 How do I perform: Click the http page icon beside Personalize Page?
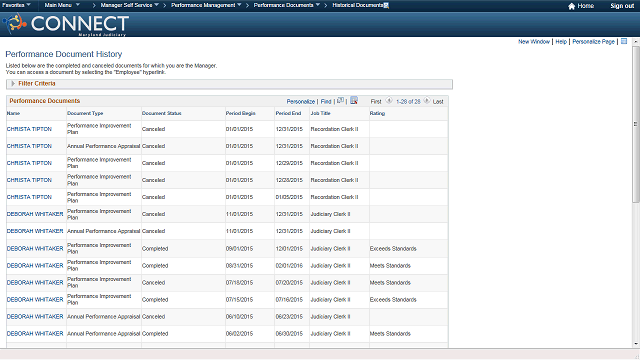(x=624, y=41)
